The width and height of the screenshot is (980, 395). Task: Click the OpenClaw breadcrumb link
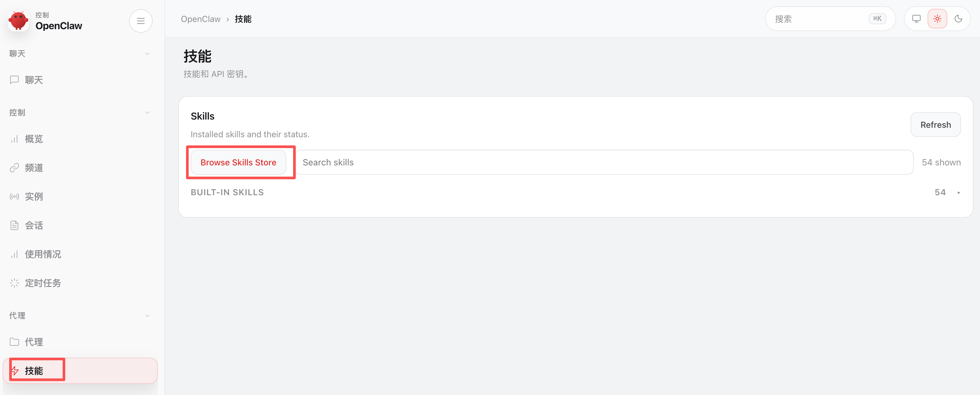[x=200, y=19]
